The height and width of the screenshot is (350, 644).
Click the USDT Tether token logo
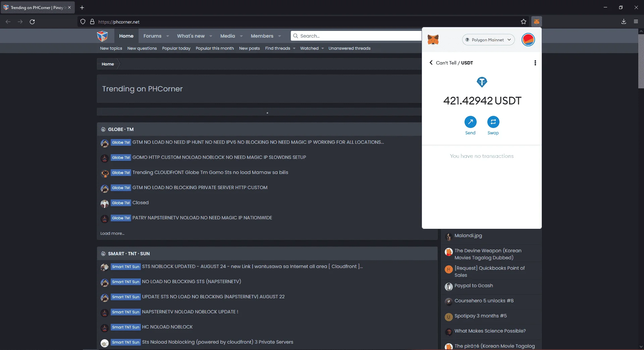click(482, 82)
